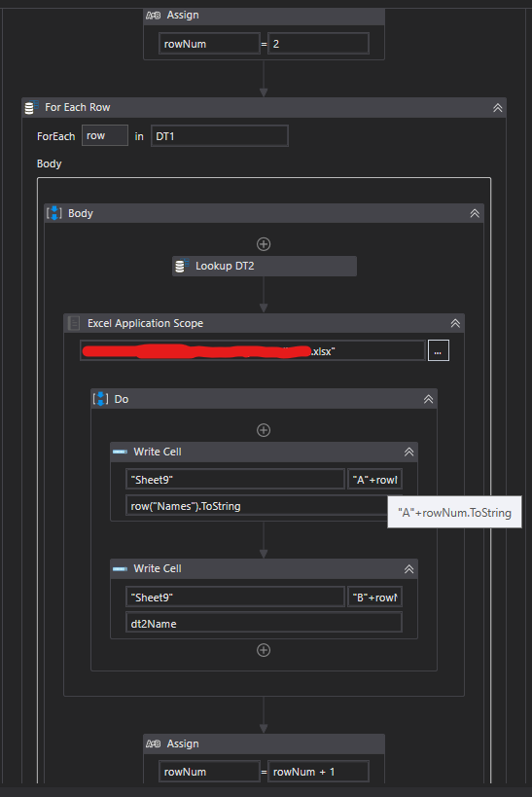Collapse the For Each Row activity
The image size is (532, 797).
pyautogui.click(x=497, y=108)
